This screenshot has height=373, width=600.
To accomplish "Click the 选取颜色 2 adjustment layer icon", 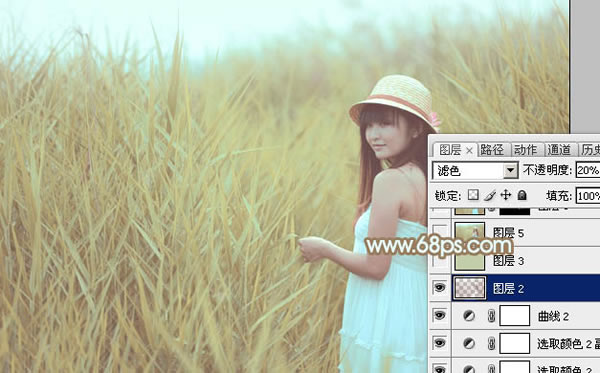I will tap(469, 344).
